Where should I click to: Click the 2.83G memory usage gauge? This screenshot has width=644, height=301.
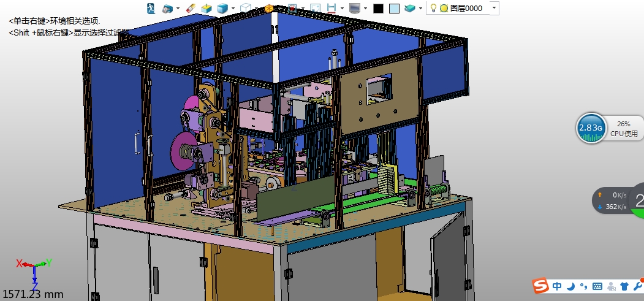tap(591, 128)
